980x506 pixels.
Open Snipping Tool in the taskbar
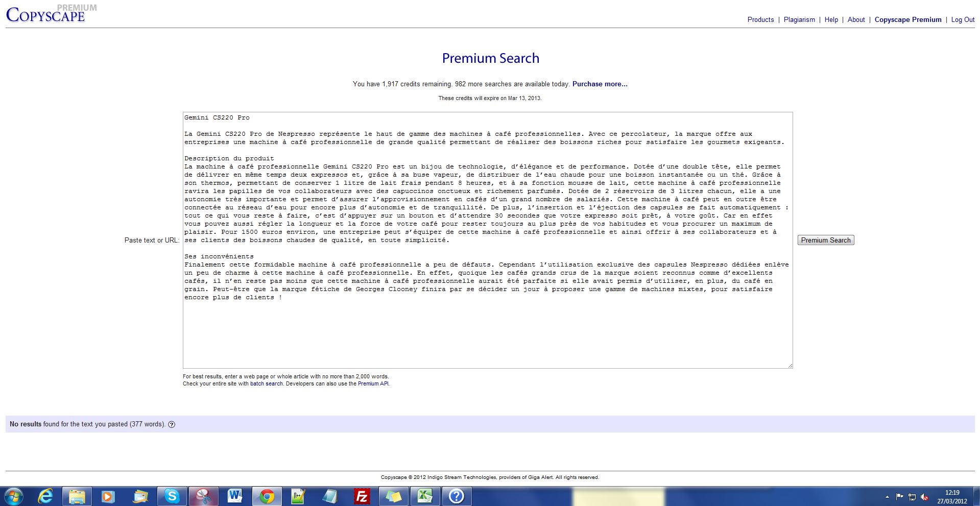(x=203, y=496)
